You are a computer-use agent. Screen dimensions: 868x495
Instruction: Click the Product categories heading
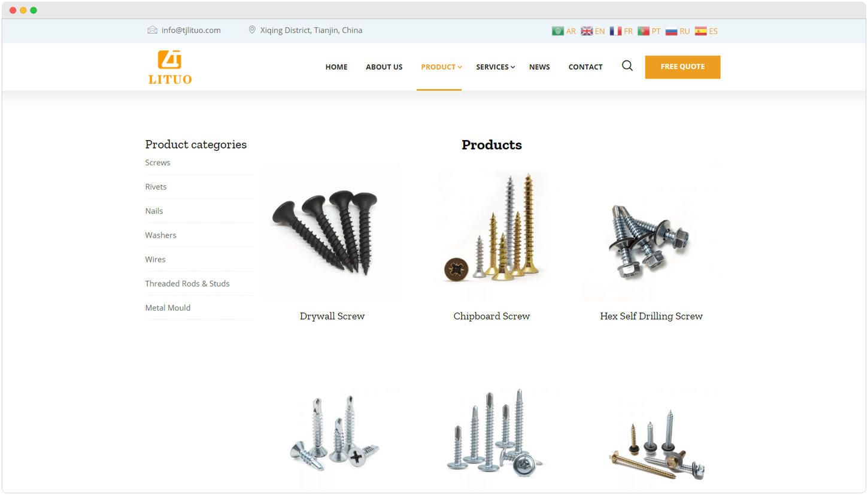pyautogui.click(x=196, y=145)
